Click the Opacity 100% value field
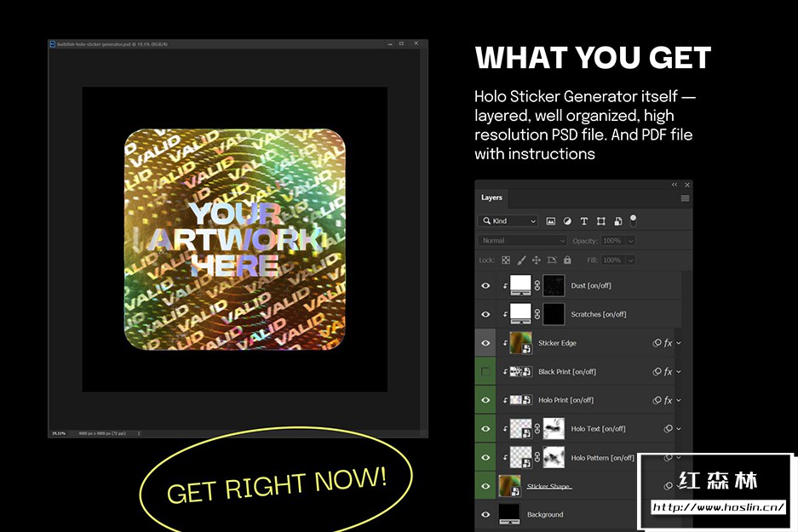Viewport: 798px width, 532px height. coord(612,241)
